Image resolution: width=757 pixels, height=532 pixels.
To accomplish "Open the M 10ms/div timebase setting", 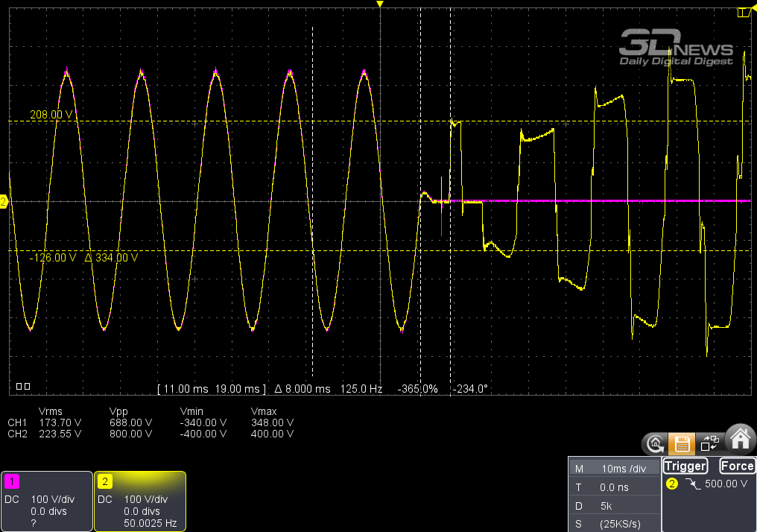I will pyautogui.click(x=614, y=469).
